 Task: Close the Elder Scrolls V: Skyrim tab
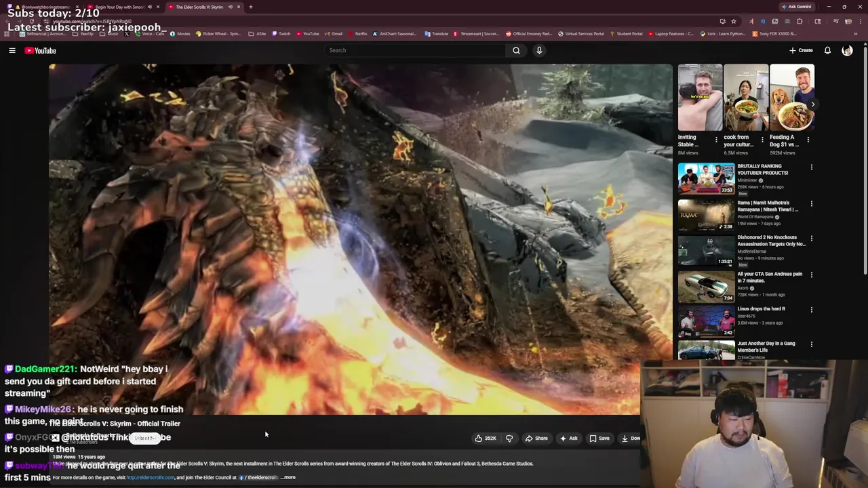pos(238,7)
